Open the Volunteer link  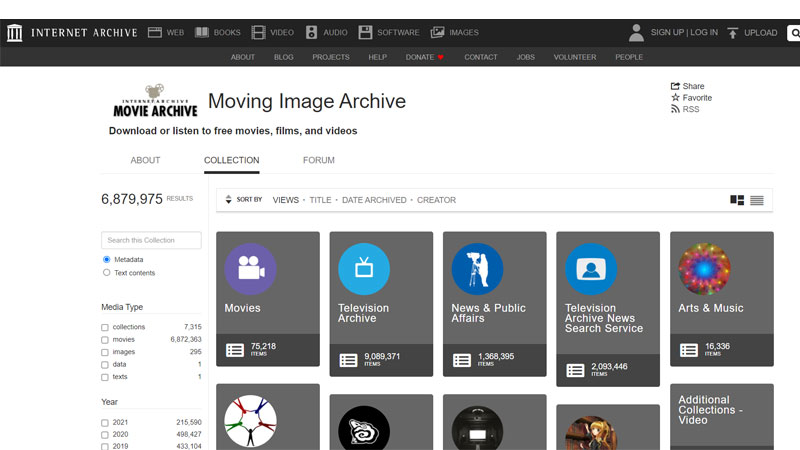[575, 57]
